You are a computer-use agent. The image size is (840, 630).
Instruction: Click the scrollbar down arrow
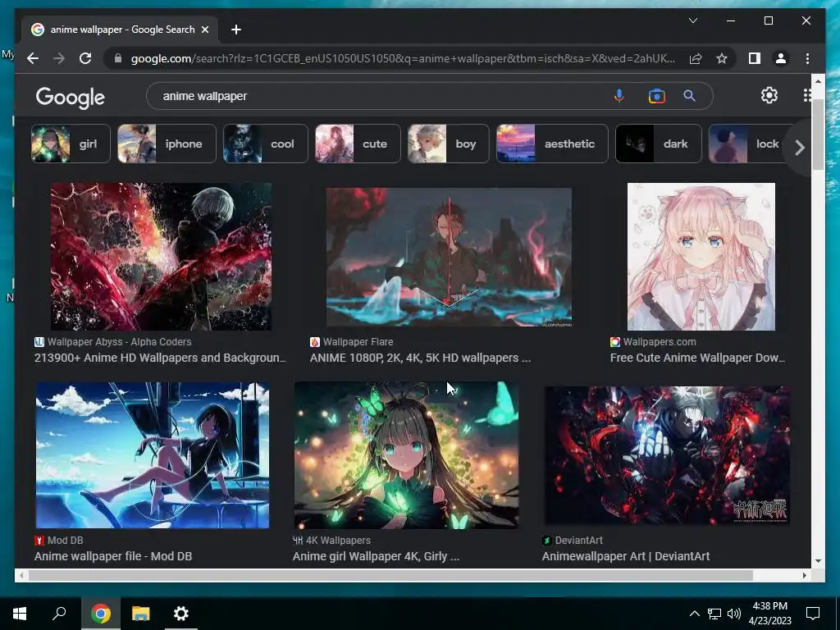coord(818,561)
